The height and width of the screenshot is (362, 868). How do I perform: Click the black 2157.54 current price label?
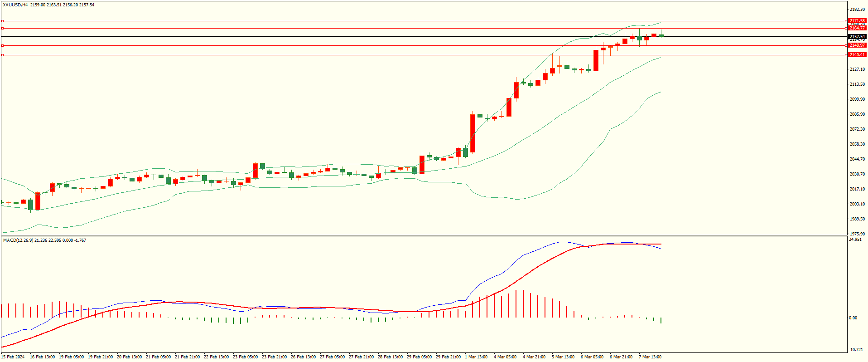pyautogui.click(x=857, y=36)
